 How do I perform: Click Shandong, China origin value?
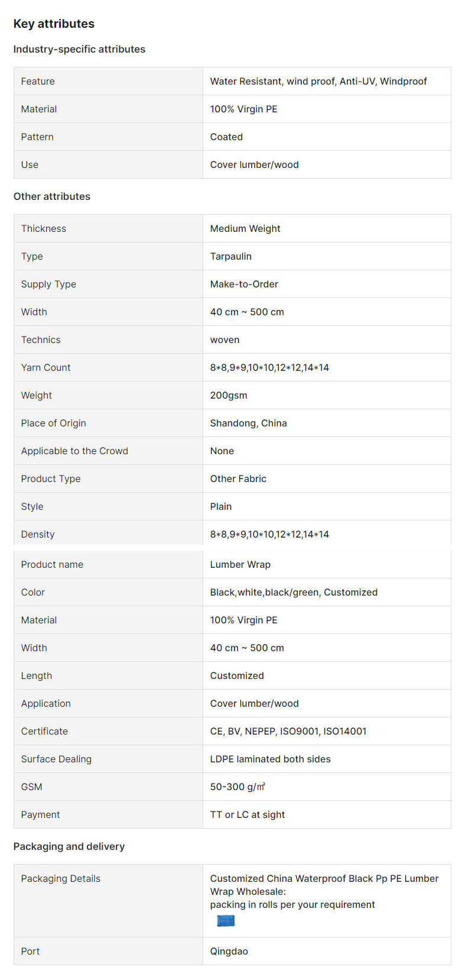(x=248, y=423)
